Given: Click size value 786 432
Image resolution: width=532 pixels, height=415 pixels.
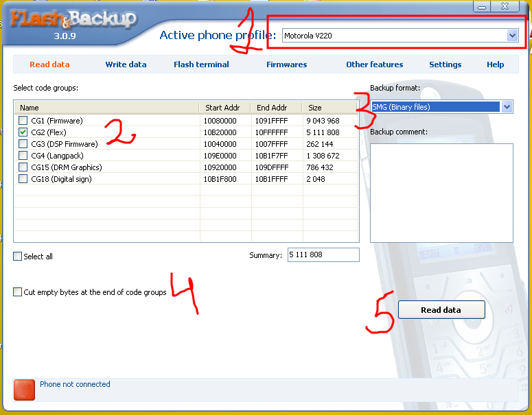Looking at the screenshot, I should (320, 167).
